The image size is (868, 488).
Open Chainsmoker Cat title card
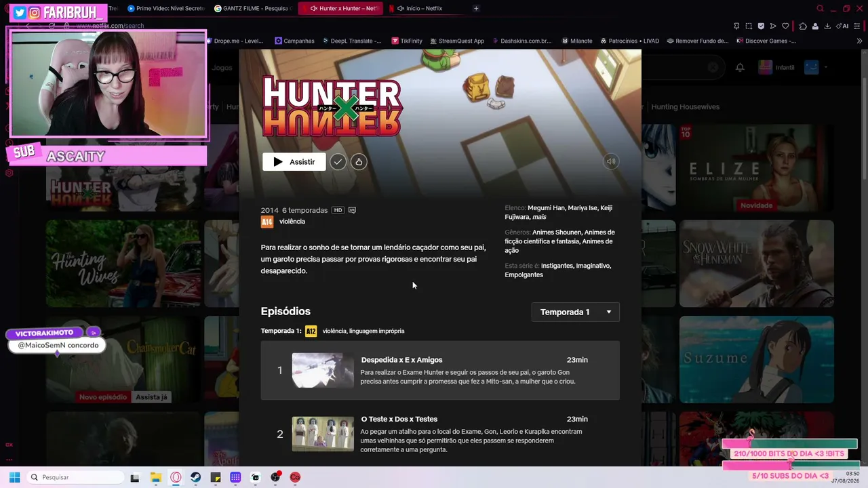(x=123, y=359)
